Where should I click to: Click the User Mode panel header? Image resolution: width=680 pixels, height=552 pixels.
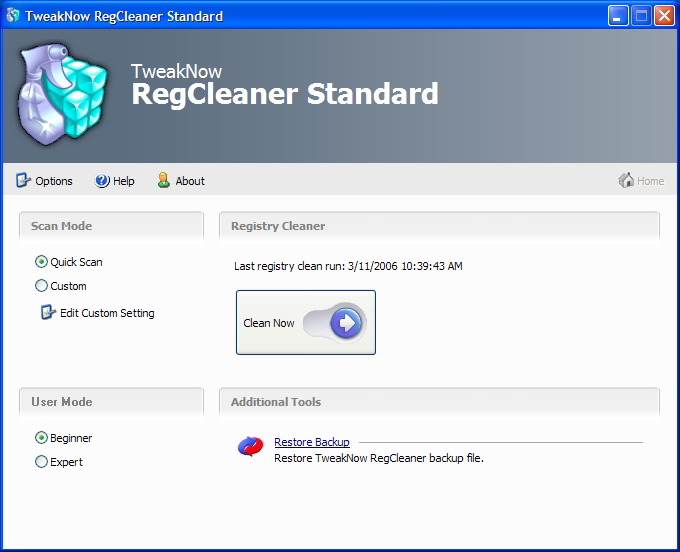point(111,402)
